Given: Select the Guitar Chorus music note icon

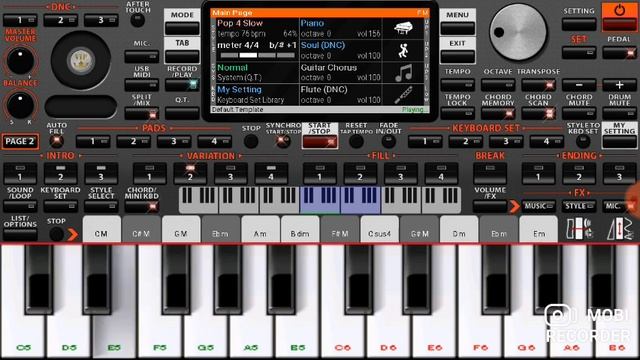Looking at the screenshot, I should click(x=403, y=73).
